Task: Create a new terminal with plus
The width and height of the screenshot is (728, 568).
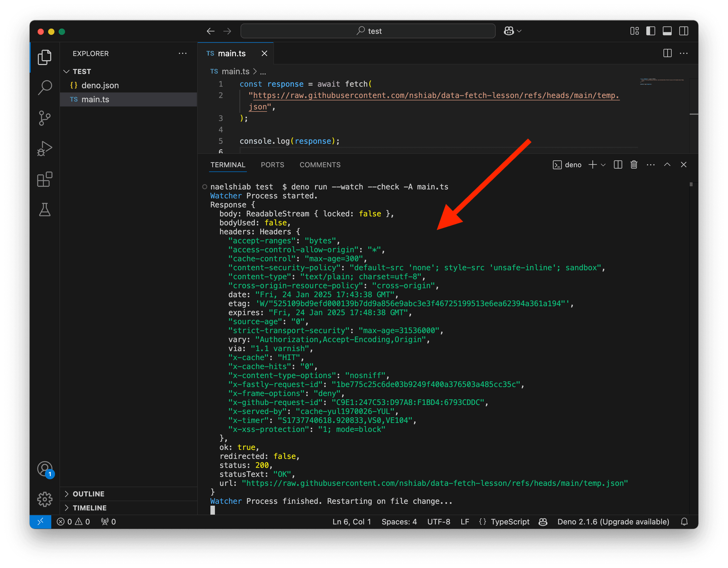Action: (x=592, y=165)
